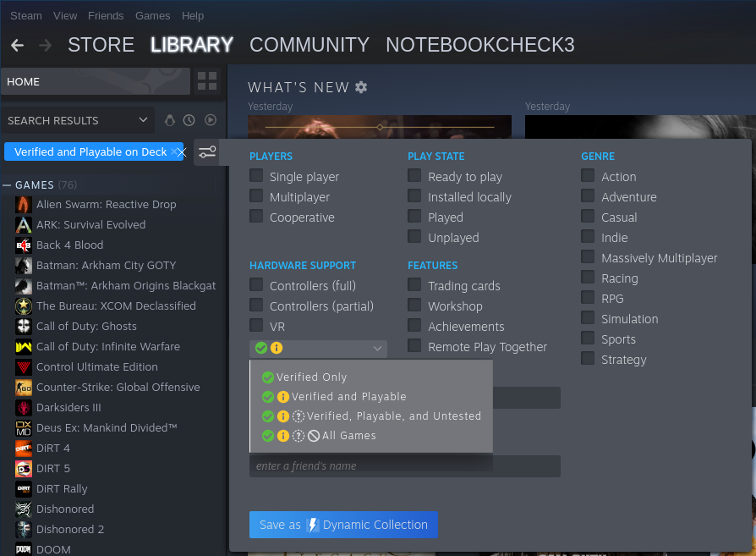Click the Back 4 Blood icon
Image resolution: width=756 pixels, height=556 pixels.
(24, 245)
